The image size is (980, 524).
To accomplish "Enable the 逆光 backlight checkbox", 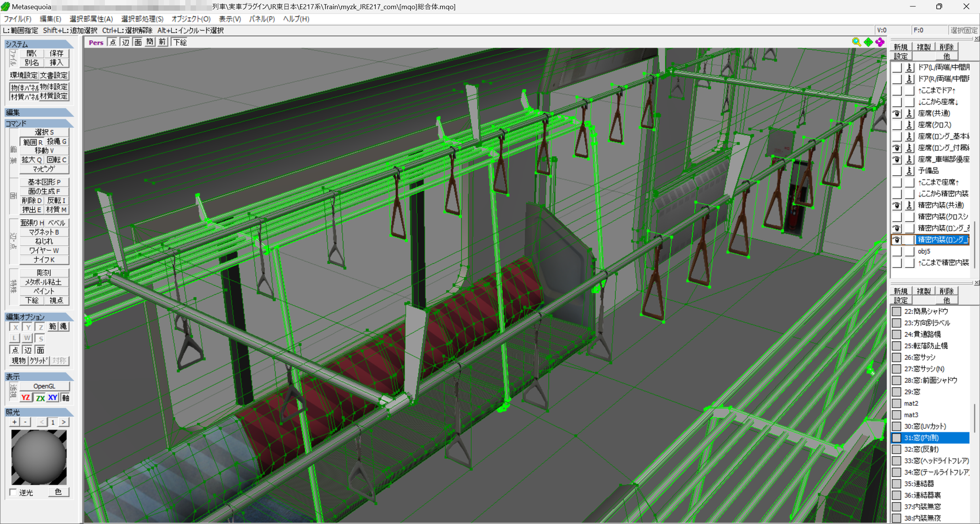I will [x=13, y=492].
